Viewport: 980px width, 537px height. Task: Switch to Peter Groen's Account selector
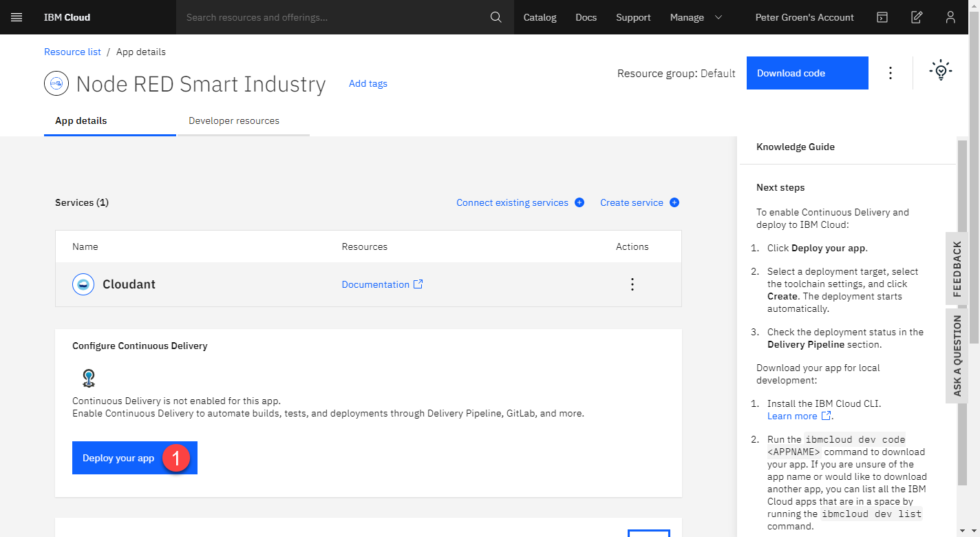pos(805,17)
